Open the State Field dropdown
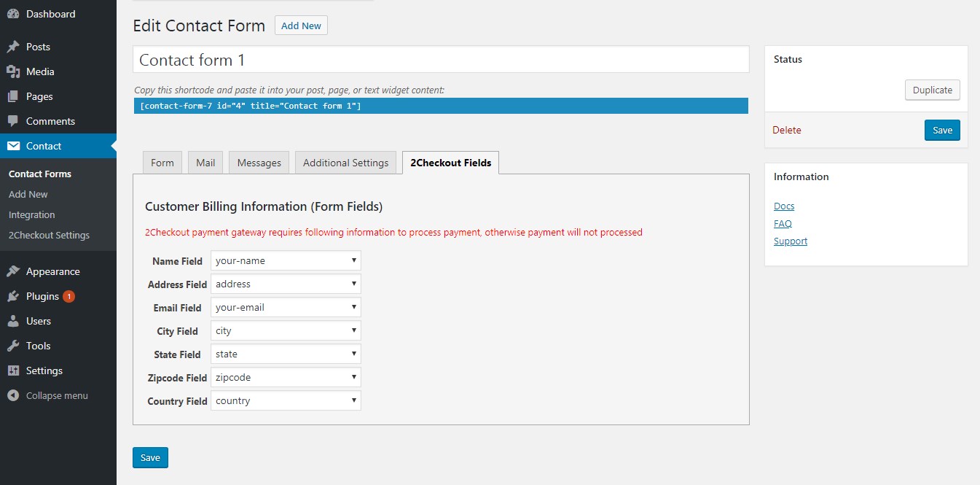980x485 pixels. (286, 354)
